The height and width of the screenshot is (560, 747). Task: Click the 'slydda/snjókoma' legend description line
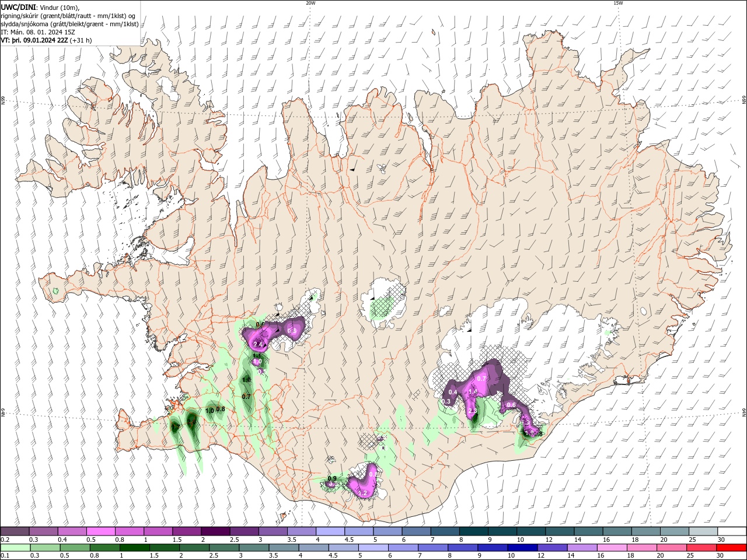tap(70, 24)
